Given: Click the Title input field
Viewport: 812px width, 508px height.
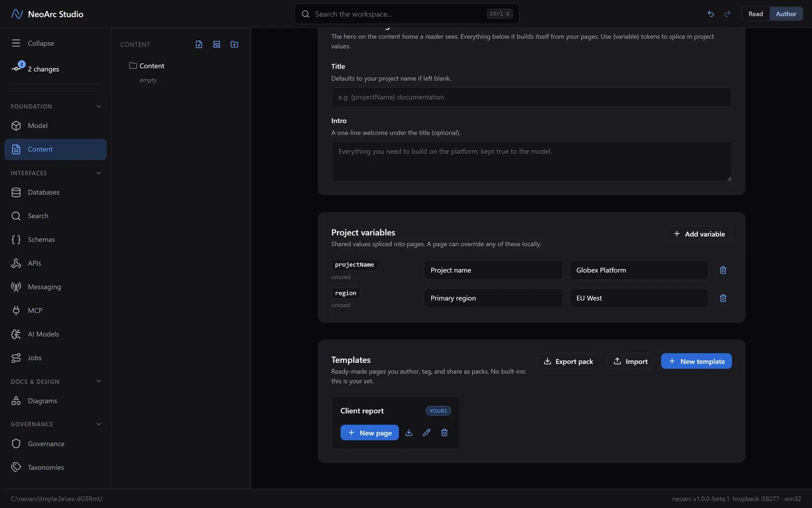Looking at the screenshot, I should (531, 97).
